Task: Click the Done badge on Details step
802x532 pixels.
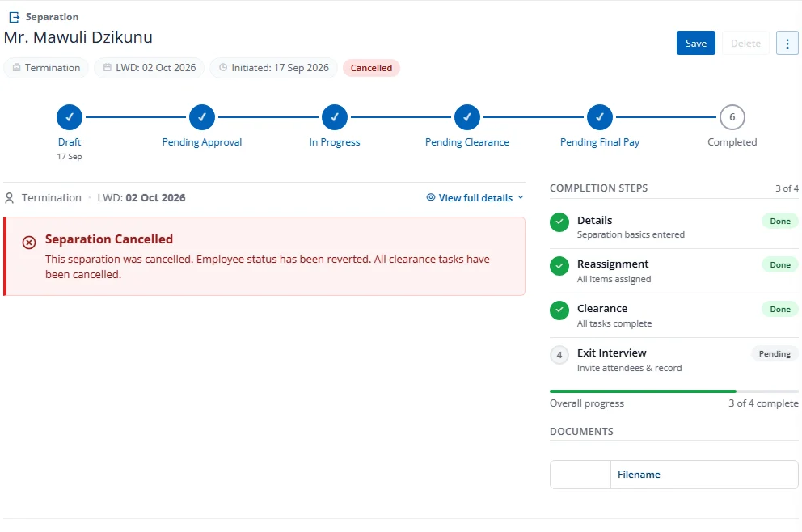Action: pos(780,222)
